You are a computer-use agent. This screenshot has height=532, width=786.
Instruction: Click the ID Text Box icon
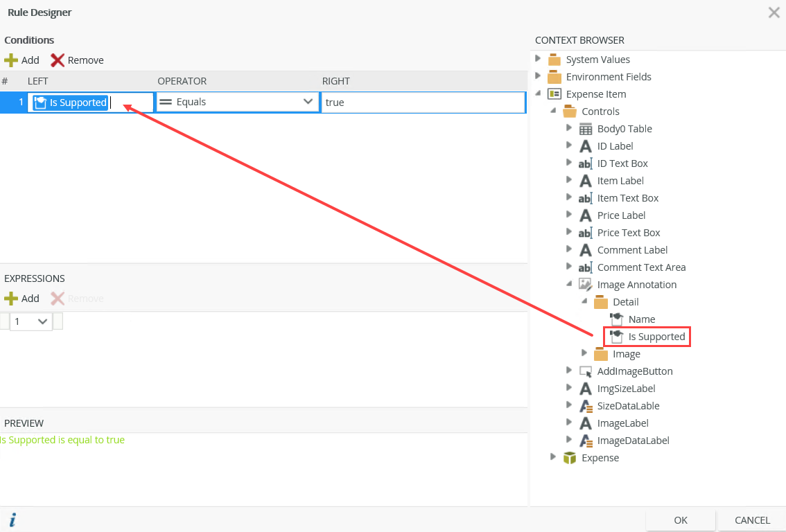pyautogui.click(x=585, y=163)
